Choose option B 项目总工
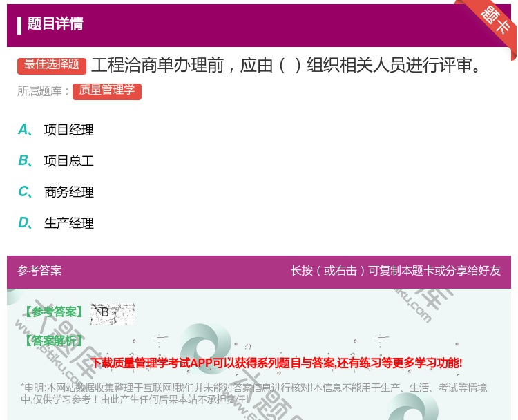 coord(56,160)
